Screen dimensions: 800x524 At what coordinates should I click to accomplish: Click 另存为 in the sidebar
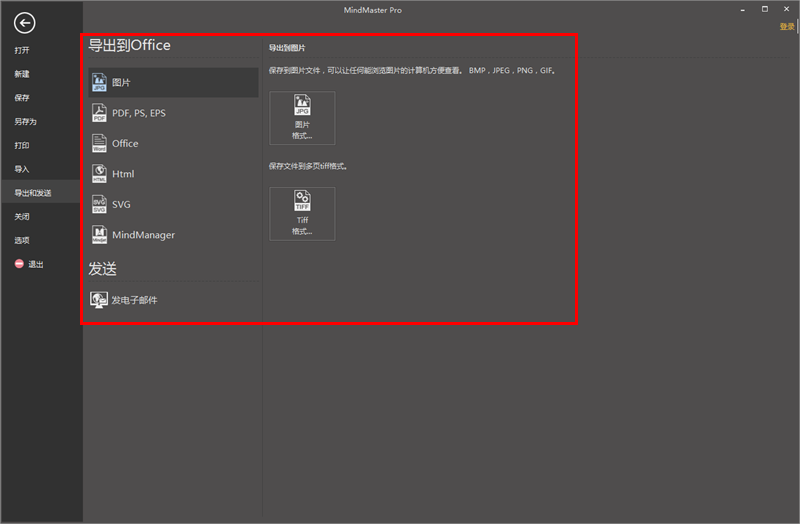(25, 122)
